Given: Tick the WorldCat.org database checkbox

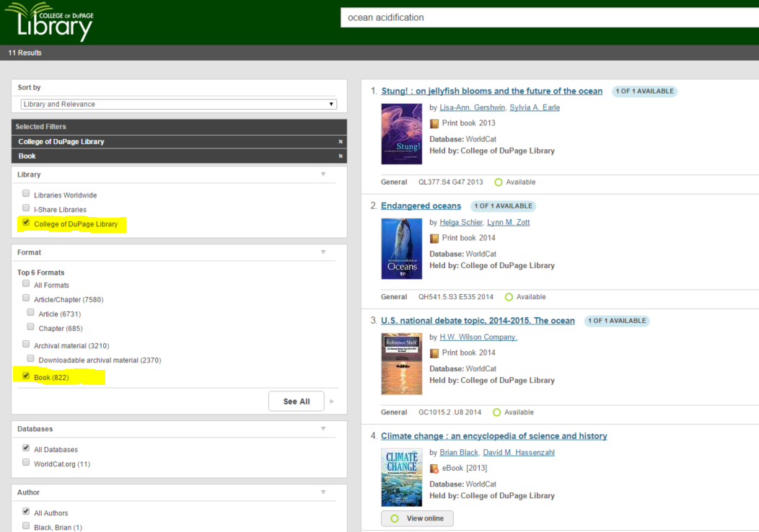Looking at the screenshot, I should (x=26, y=463).
